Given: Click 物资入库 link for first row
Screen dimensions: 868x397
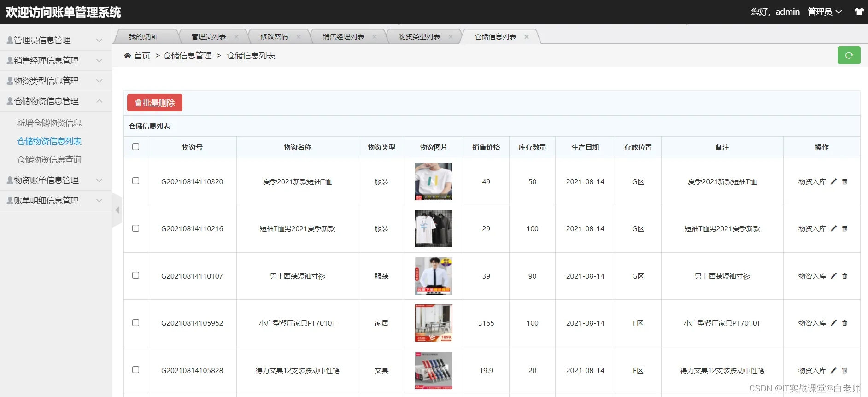Looking at the screenshot, I should (812, 181).
